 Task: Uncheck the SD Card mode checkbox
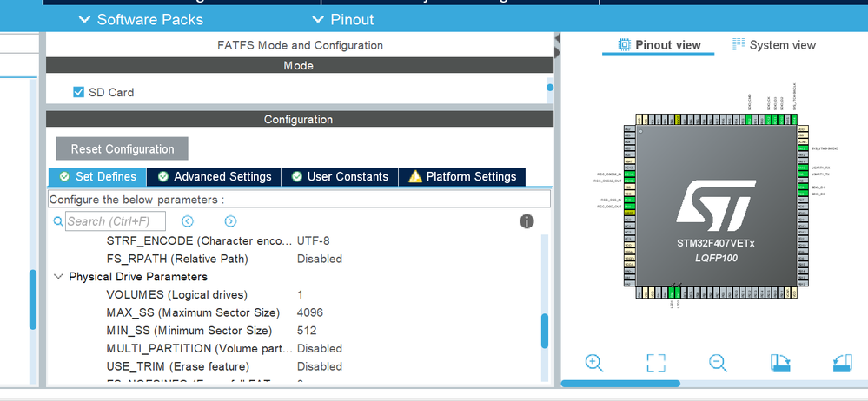pos(78,92)
